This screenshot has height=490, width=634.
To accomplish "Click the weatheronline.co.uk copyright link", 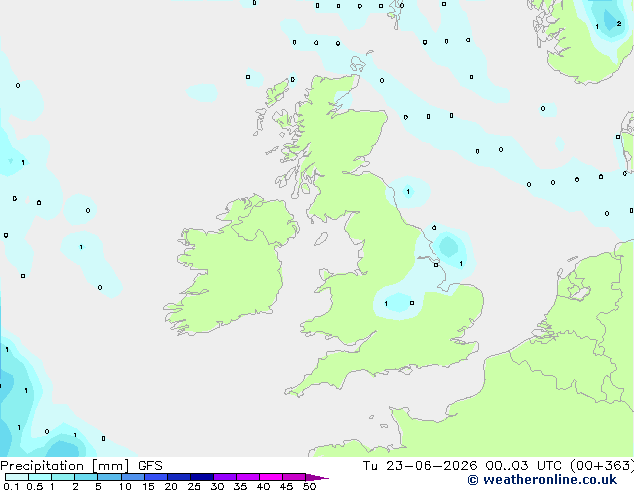I will pyautogui.click(x=542, y=480).
